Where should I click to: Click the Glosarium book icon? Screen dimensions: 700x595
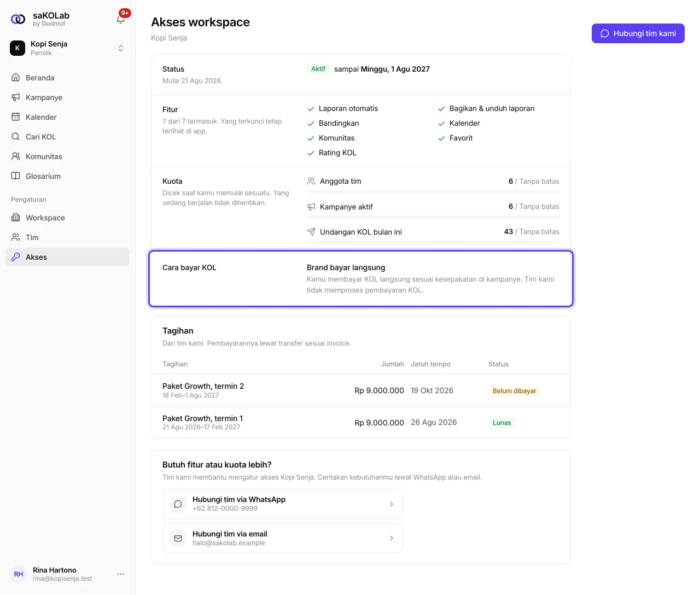tap(16, 176)
